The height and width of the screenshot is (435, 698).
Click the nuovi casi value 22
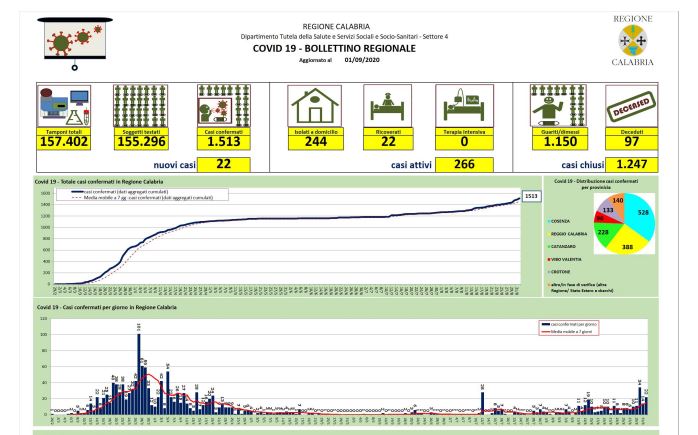tap(223, 164)
